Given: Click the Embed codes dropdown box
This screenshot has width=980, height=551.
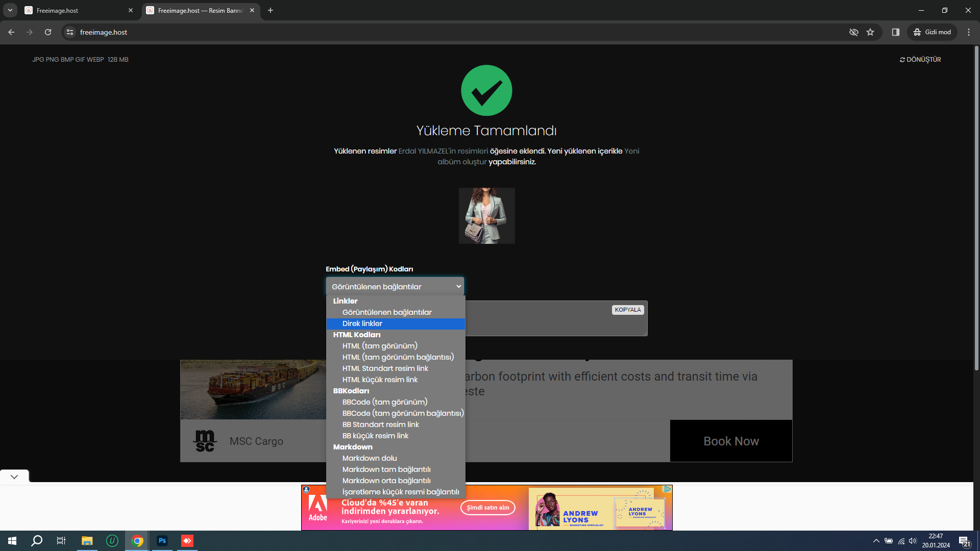Looking at the screenshot, I should point(395,287).
